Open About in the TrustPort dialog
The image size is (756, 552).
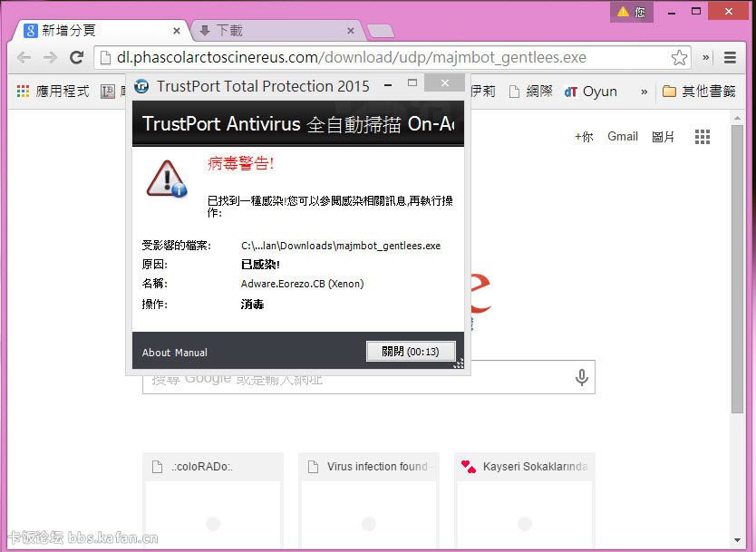156,353
